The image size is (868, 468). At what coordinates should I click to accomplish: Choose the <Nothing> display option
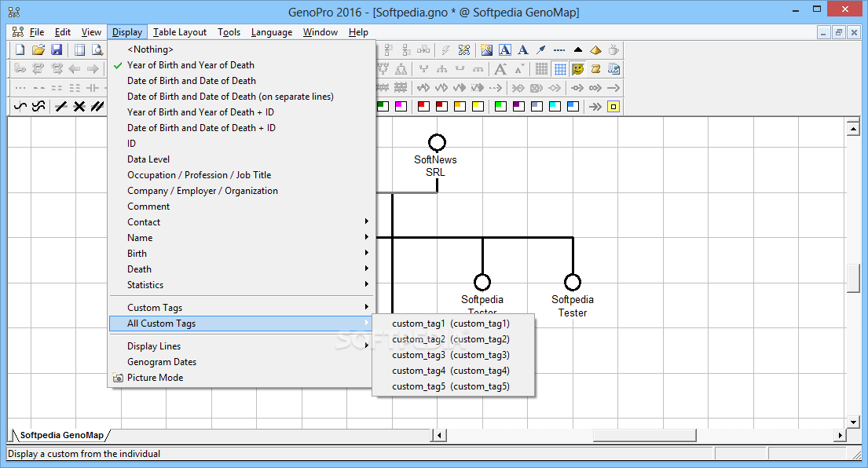coord(242,49)
